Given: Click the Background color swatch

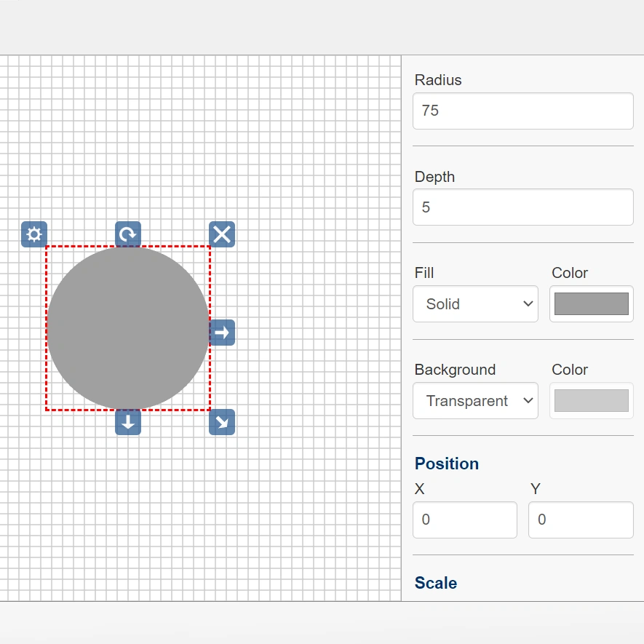Looking at the screenshot, I should coord(591,401).
